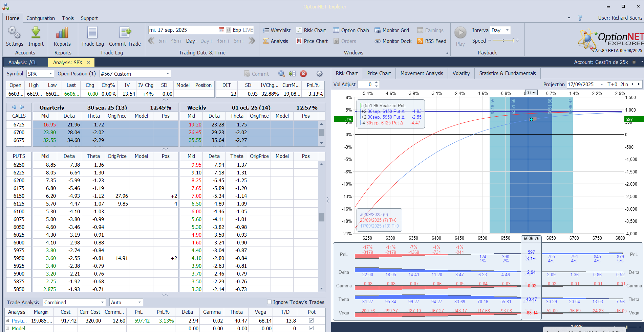The width and height of the screenshot is (644, 332).
Task: Open the Monitor Dock window
Action: (x=393, y=41)
